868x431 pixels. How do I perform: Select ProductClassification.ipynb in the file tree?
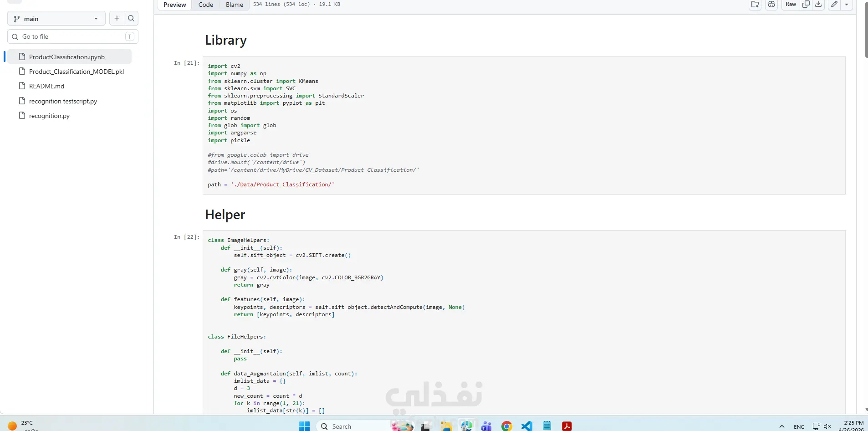coord(69,57)
